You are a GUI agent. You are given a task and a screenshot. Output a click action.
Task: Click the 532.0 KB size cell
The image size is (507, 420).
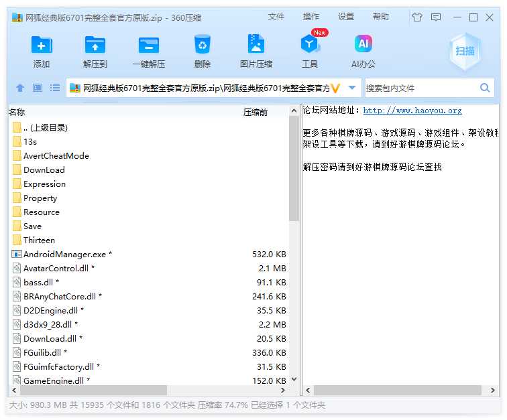[269, 255]
